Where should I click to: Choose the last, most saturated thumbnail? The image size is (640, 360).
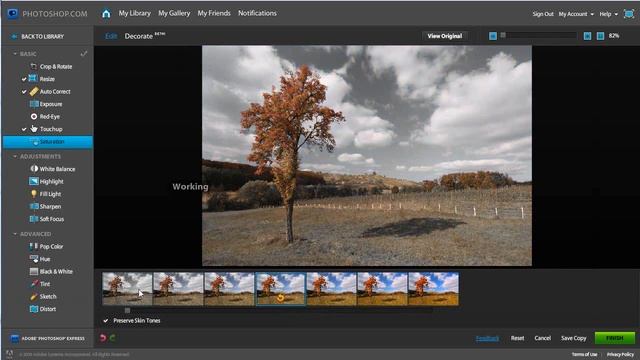pyautogui.click(x=433, y=289)
